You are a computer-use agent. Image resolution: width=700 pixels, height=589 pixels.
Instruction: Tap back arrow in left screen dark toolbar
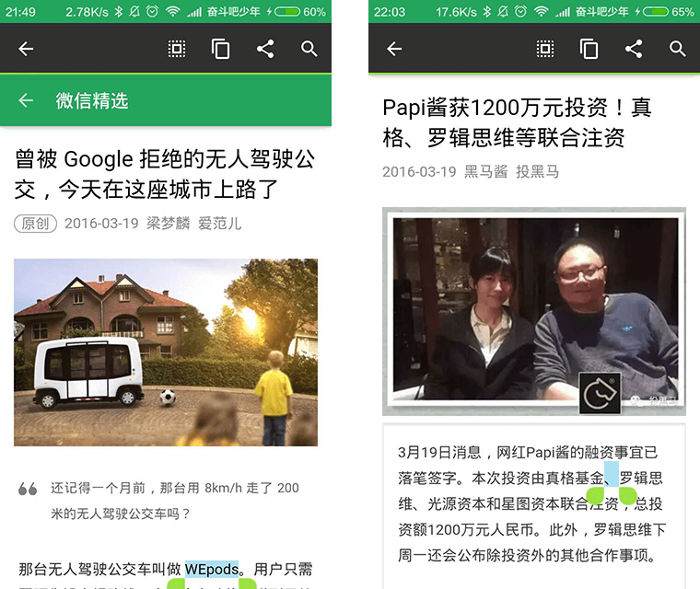coord(26,49)
